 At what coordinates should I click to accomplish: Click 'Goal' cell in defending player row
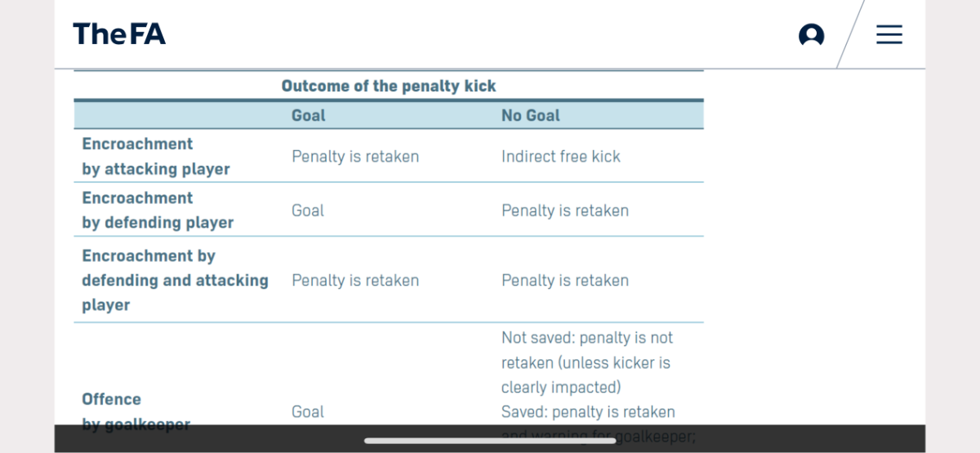pyautogui.click(x=308, y=210)
